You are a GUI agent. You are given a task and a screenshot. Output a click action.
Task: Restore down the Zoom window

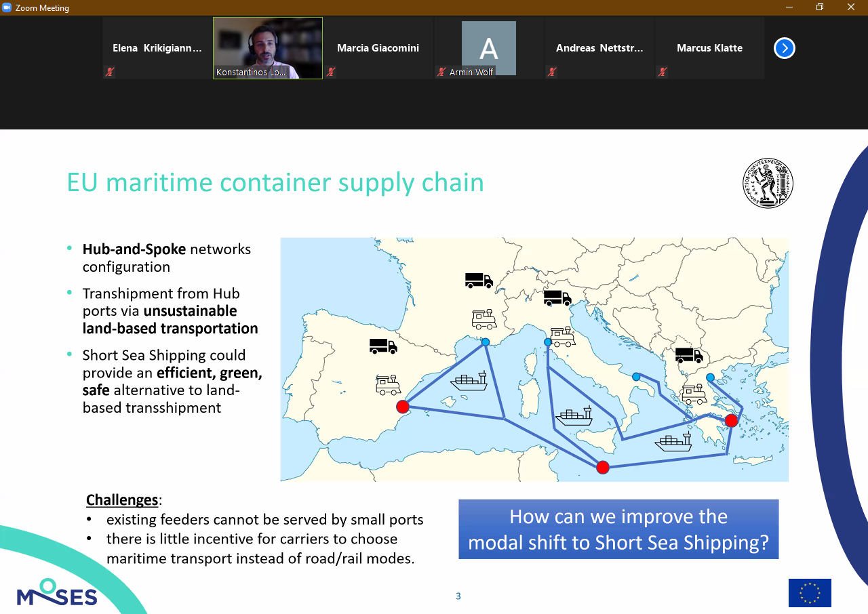(x=820, y=7)
